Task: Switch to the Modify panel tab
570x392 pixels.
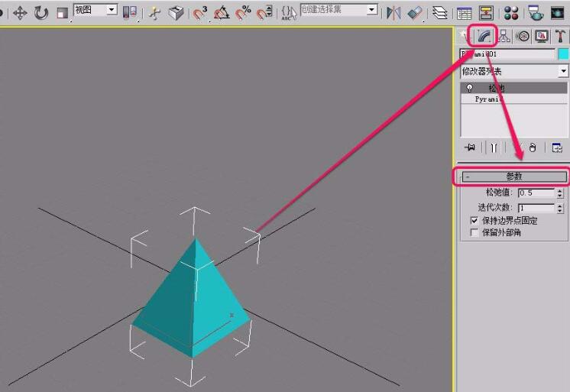Action: point(484,36)
